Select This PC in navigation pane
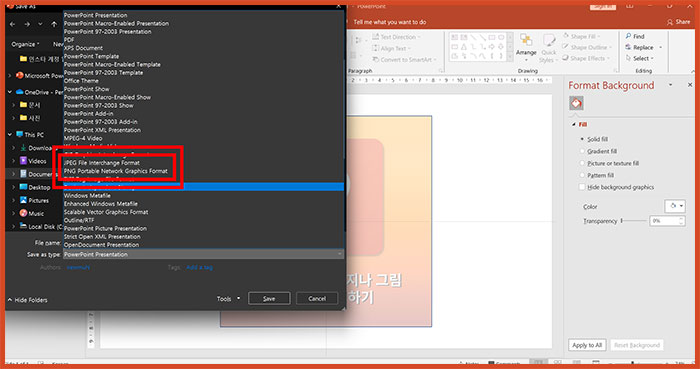The height and width of the screenshot is (369, 700). pyautogui.click(x=30, y=134)
